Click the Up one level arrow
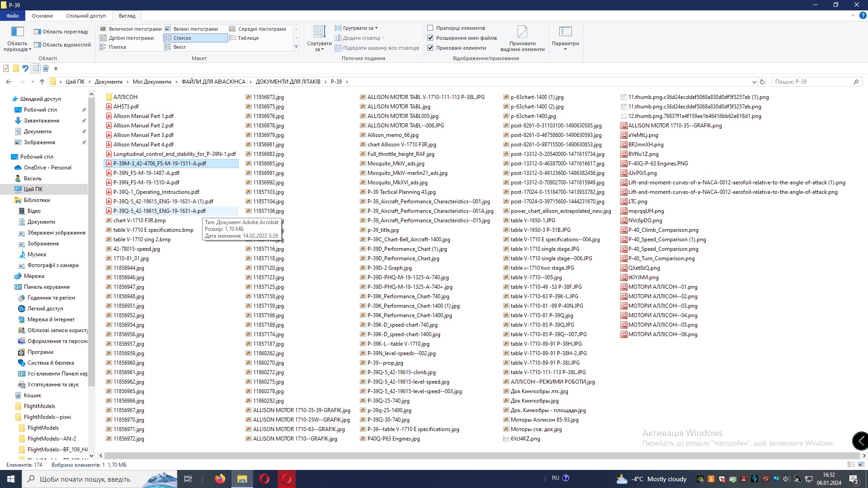Viewport: 868px width, 488px height. pyautogui.click(x=42, y=82)
